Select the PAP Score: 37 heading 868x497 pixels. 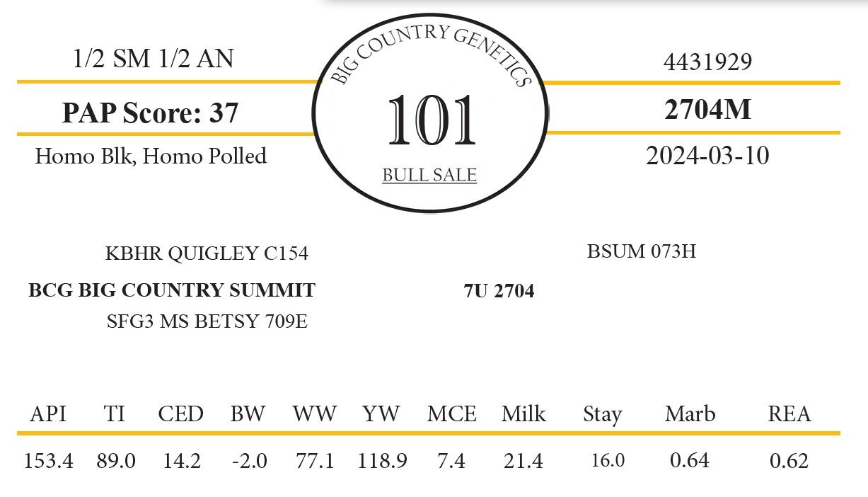pyautogui.click(x=150, y=113)
